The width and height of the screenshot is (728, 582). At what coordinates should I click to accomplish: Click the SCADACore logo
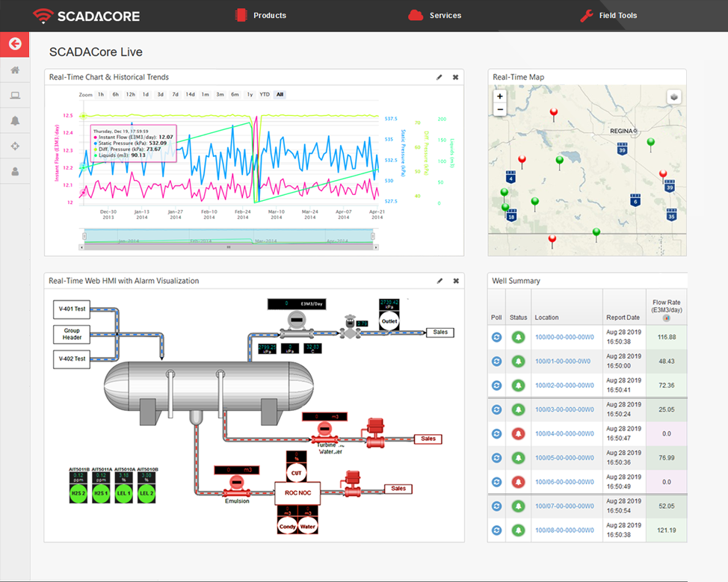[x=85, y=16]
